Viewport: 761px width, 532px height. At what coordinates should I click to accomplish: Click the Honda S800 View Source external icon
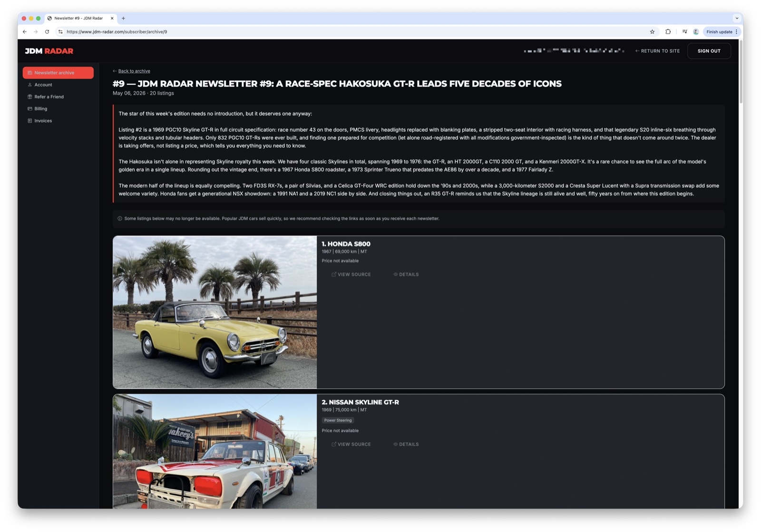pyautogui.click(x=334, y=274)
